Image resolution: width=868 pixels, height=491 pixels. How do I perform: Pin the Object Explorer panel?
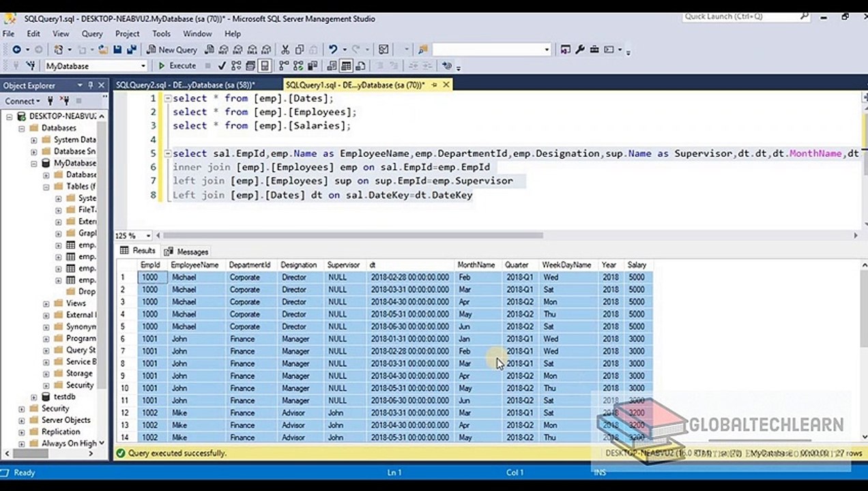[91, 85]
